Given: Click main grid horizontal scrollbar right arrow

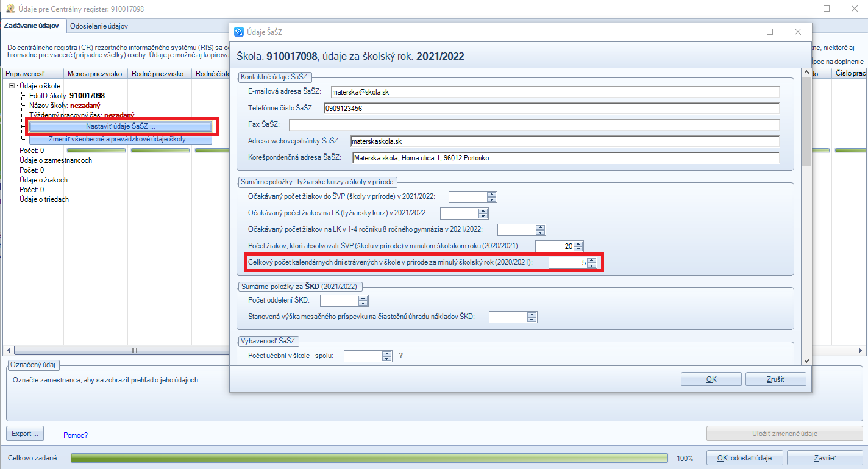Looking at the screenshot, I should (x=860, y=351).
